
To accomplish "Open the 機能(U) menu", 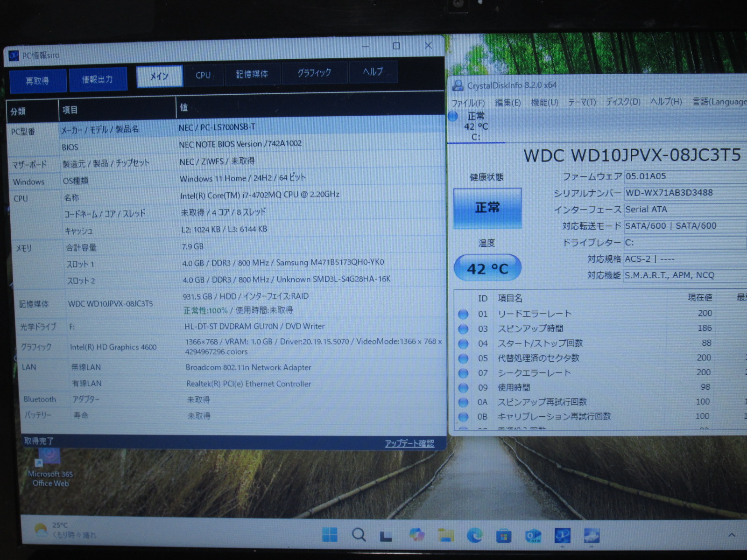I will point(545,102).
